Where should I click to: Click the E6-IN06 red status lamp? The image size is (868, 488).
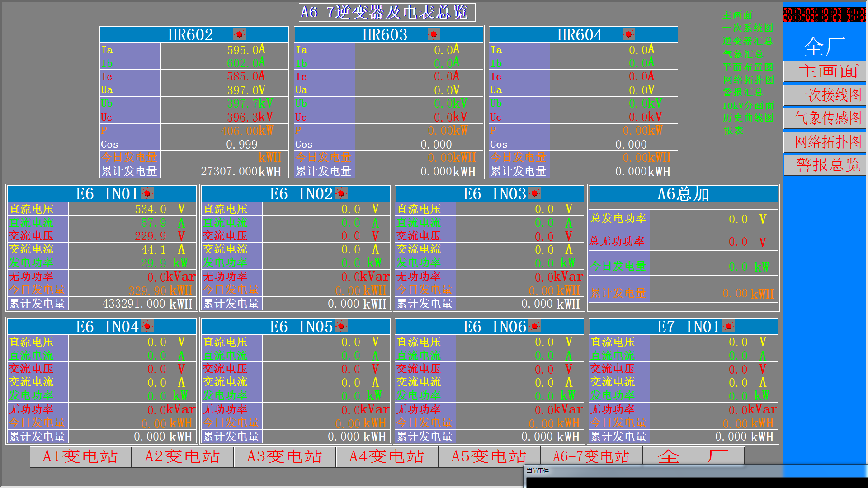tap(535, 326)
